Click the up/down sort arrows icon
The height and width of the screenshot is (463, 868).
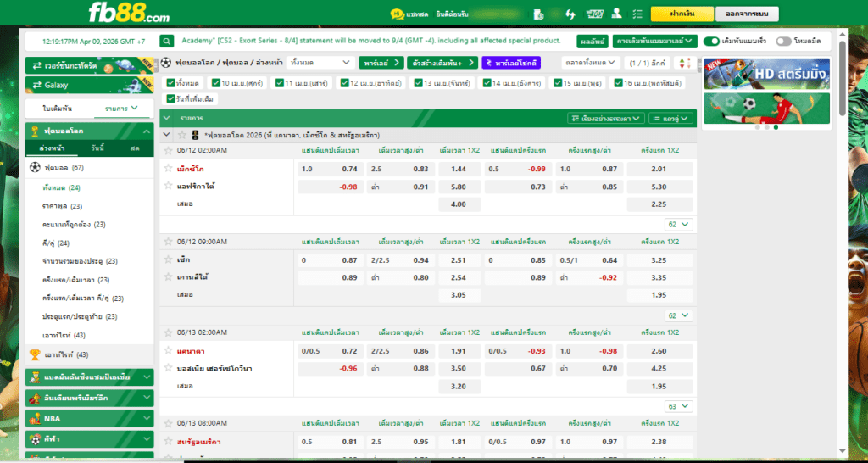pos(684,63)
